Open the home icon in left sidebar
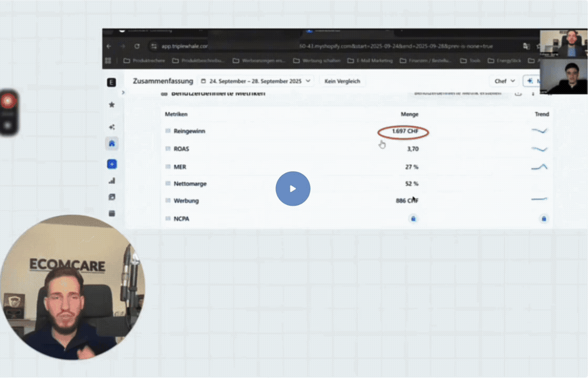 [112, 143]
